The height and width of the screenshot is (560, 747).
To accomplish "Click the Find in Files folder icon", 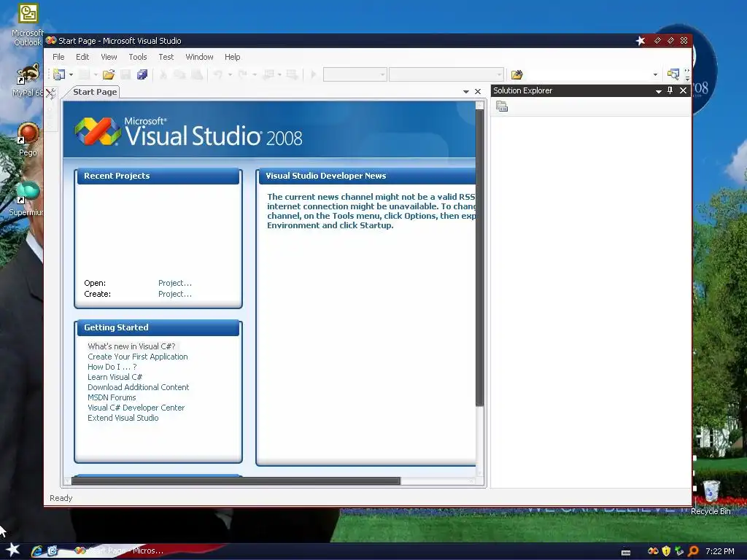I will [x=517, y=74].
